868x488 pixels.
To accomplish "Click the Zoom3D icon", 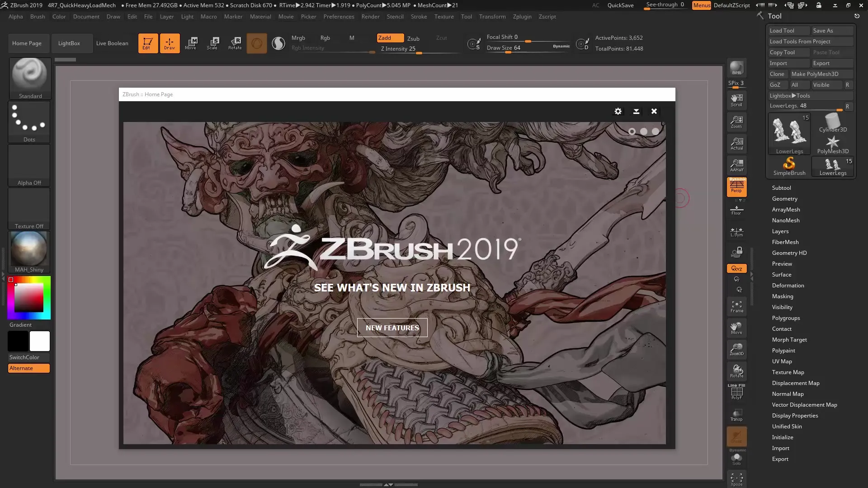I will [x=736, y=350].
